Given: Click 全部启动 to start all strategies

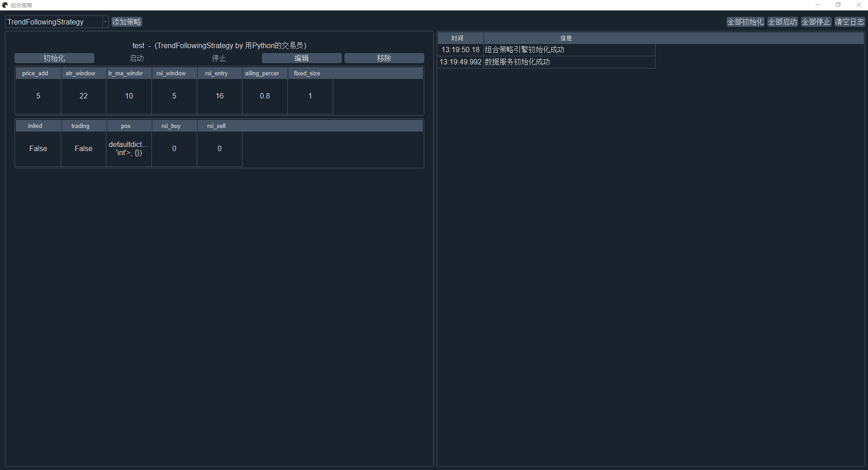Looking at the screenshot, I should (782, 21).
